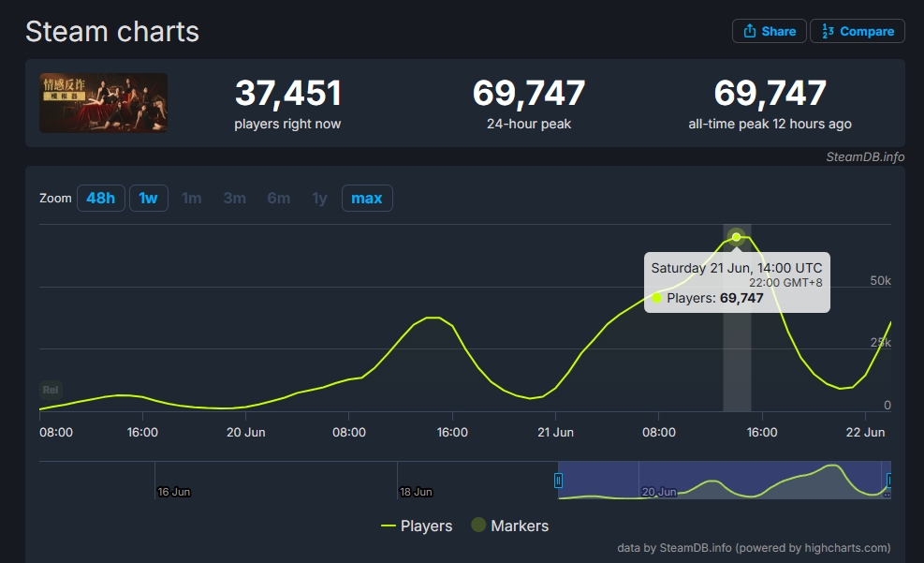Click the Share button icon
The height and width of the screenshot is (563, 924).
pos(750,31)
